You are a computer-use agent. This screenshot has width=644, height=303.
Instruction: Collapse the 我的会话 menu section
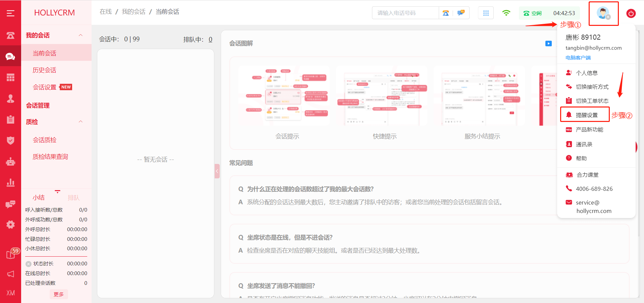(x=80, y=35)
